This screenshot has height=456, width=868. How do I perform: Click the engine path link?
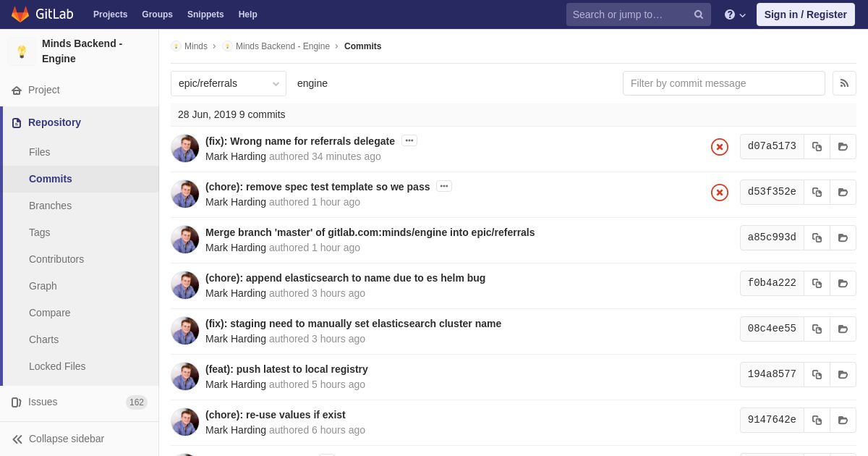tap(312, 83)
